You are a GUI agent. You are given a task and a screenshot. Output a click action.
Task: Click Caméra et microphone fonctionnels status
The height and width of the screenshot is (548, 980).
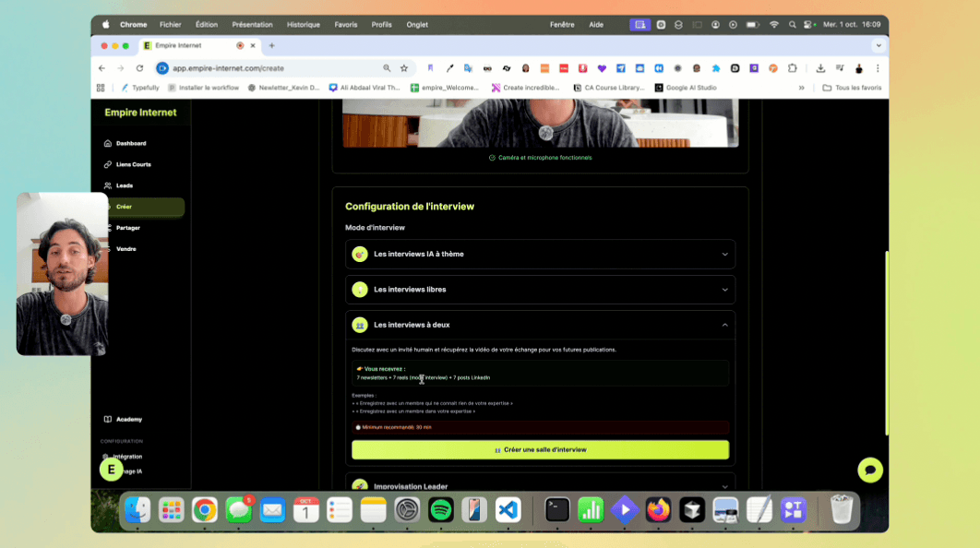click(x=540, y=158)
